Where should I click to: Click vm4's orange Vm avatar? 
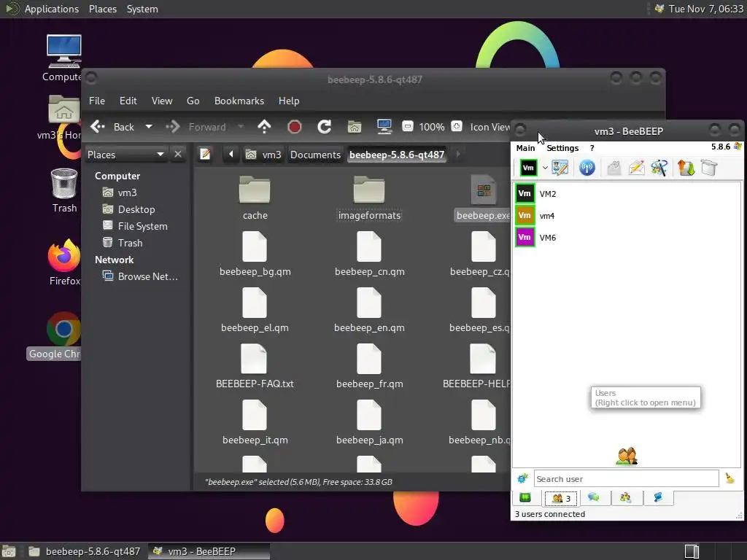pyautogui.click(x=525, y=215)
